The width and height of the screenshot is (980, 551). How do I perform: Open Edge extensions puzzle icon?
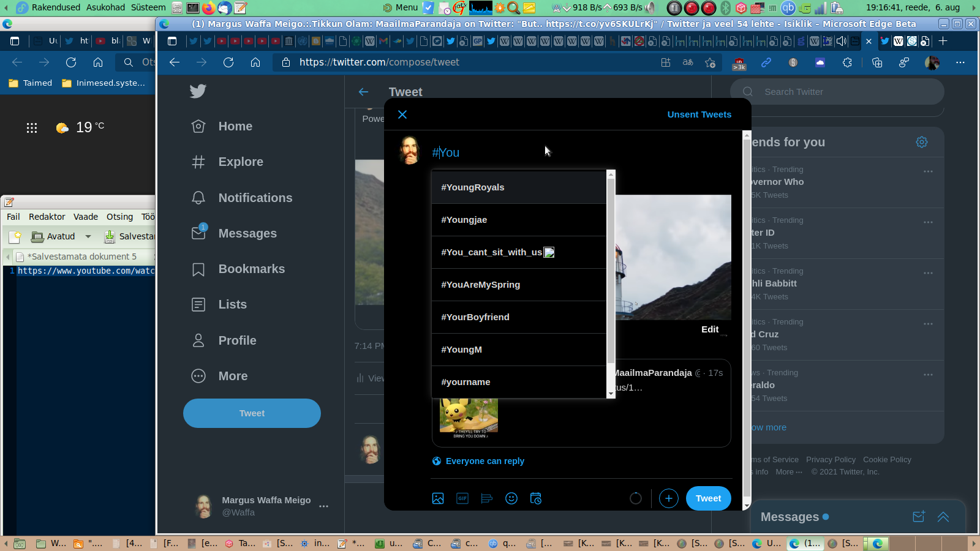tap(847, 62)
